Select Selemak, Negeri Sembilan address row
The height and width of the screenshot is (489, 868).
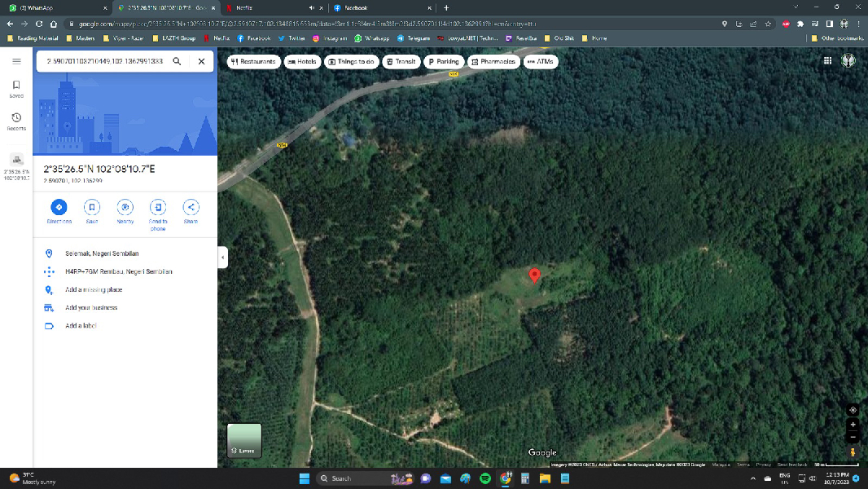point(125,253)
